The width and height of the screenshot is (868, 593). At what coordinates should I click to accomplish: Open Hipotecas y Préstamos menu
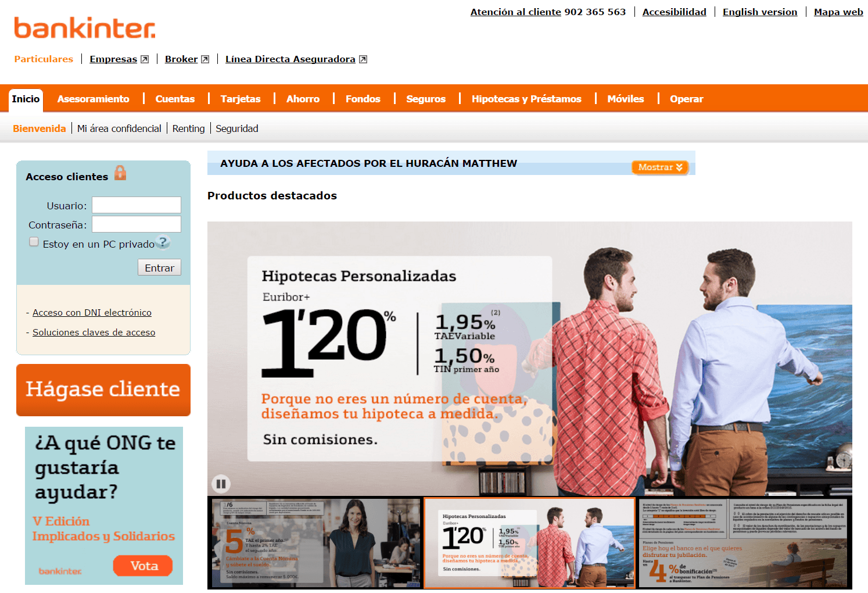[x=526, y=99]
